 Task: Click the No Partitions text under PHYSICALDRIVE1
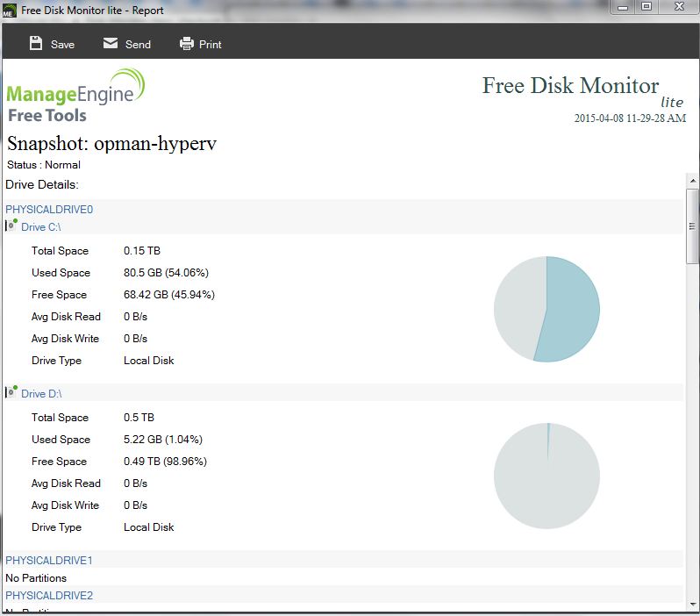coord(36,578)
